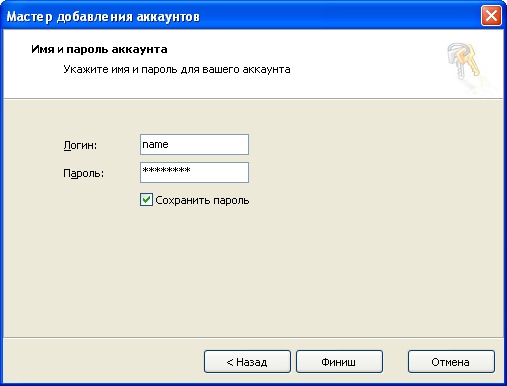
Task: Click the Пароль password field
Action: pyautogui.click(x=194, y=172)
